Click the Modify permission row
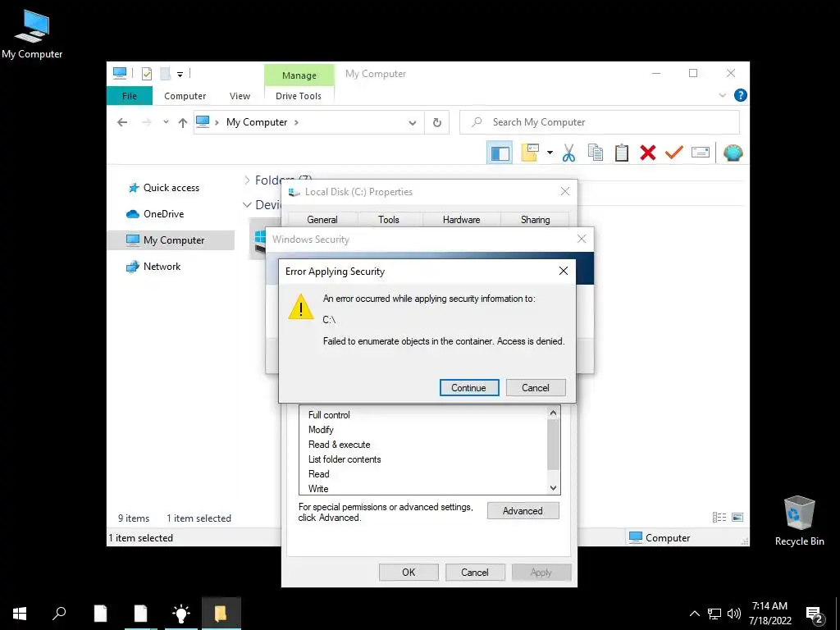Image resolution: width=840 pixels, height=630 pixels. pyautogui.click(x=423, y=430)
